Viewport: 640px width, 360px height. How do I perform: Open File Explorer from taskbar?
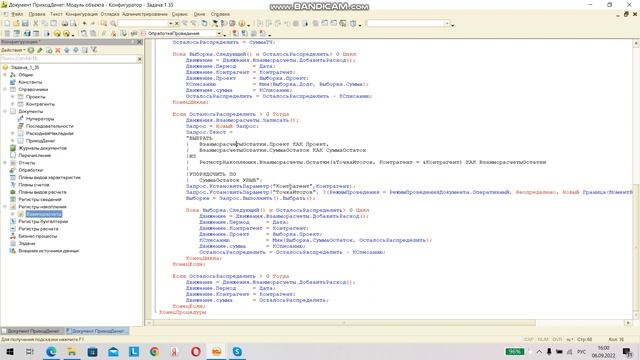coord(71,351)
